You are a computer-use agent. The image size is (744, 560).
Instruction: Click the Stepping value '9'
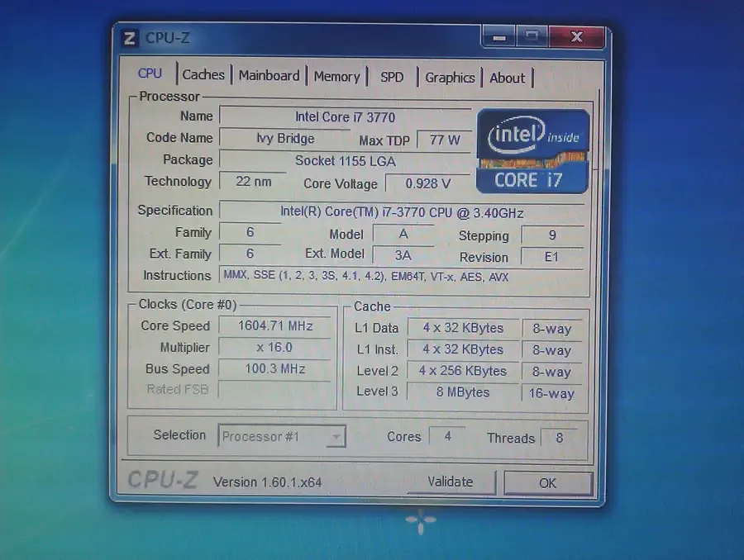click(x=552, y=235)
